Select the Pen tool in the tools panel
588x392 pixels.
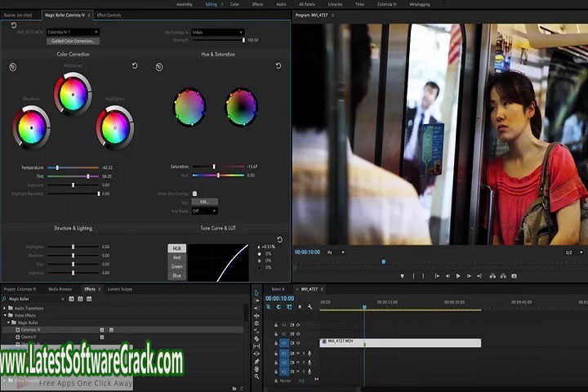click(x=256, y=362)
